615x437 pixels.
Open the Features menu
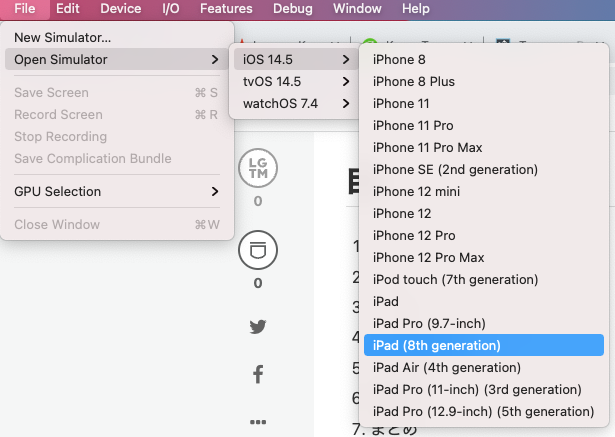226,9
